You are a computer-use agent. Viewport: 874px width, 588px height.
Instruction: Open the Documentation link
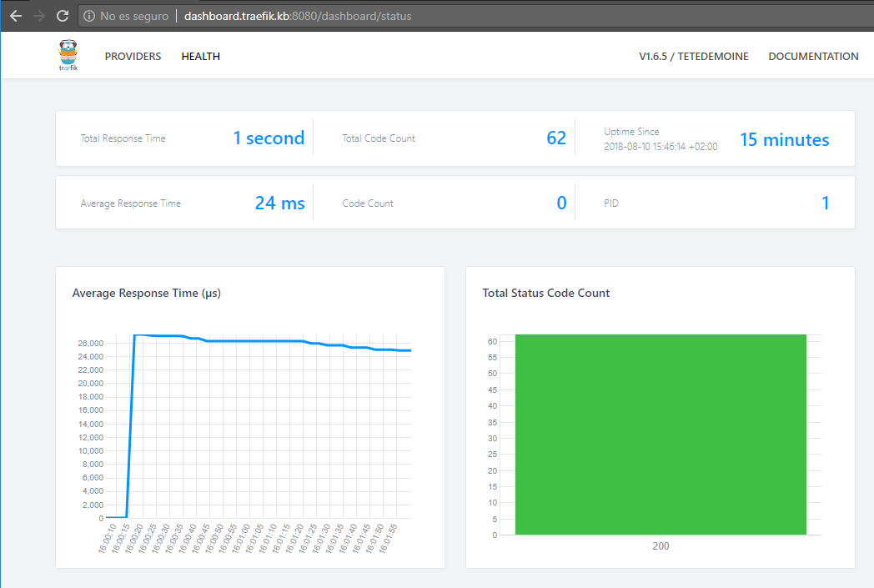pyautogui.click(x=813, y=56)
